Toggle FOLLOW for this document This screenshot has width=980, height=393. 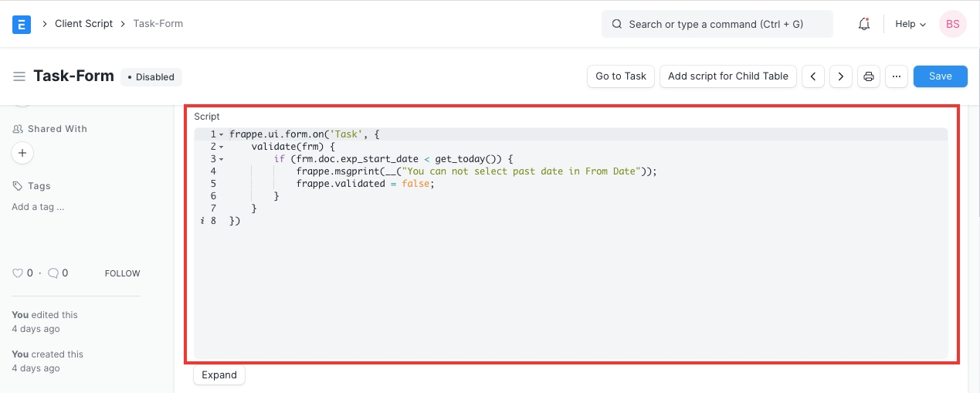(x=122, y=273)
